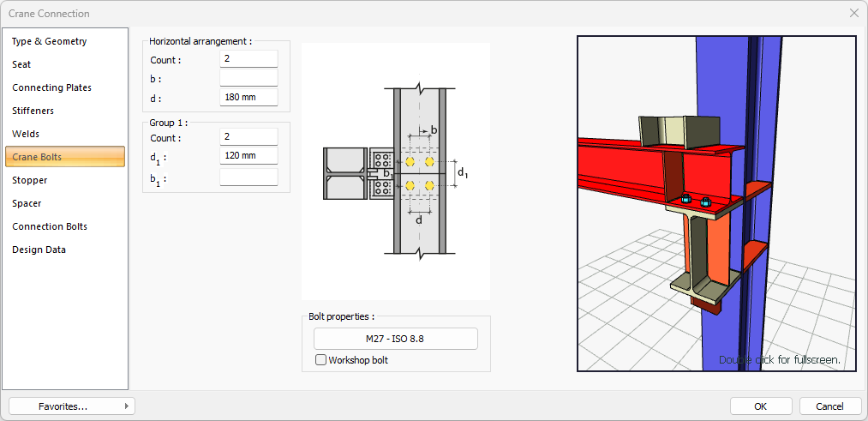Open the Type & Geometry page
This screenshot has height=421, width=868.
[50, 41]
